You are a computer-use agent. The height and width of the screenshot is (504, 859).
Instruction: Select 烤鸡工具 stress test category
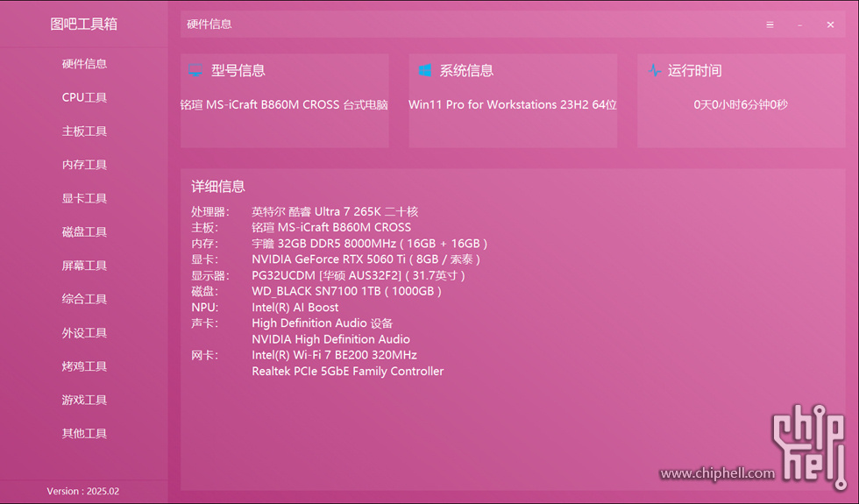click(84, 366)
